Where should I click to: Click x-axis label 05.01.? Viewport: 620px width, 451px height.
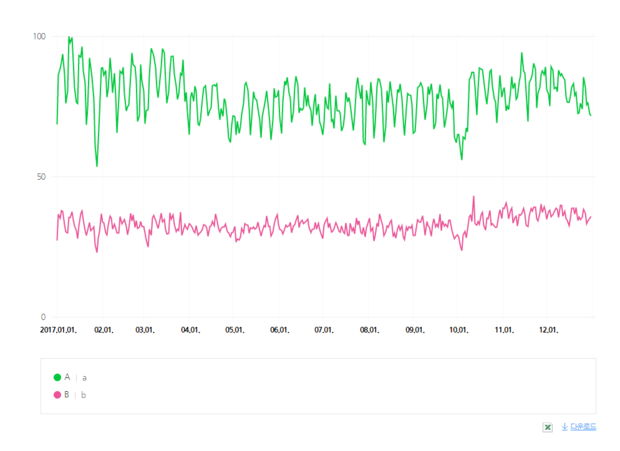point(234,330)
